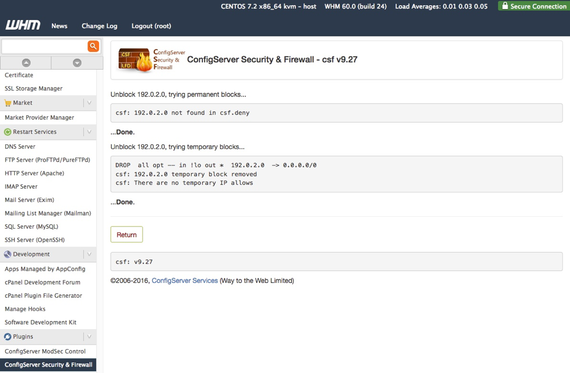
Task: Select FTP Server (ProFTPd/PureFTPd)
Action: (x=47, y=160)
